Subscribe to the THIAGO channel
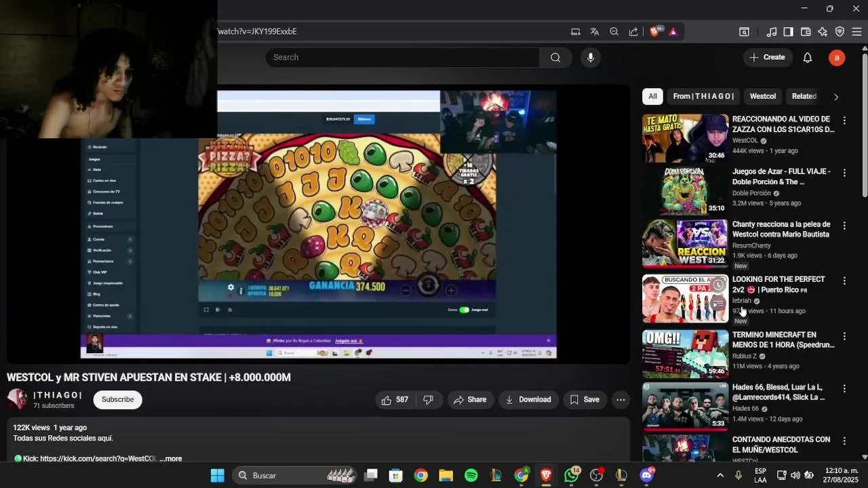This screenshot has width=868, height=488. [x=117, y=400]
